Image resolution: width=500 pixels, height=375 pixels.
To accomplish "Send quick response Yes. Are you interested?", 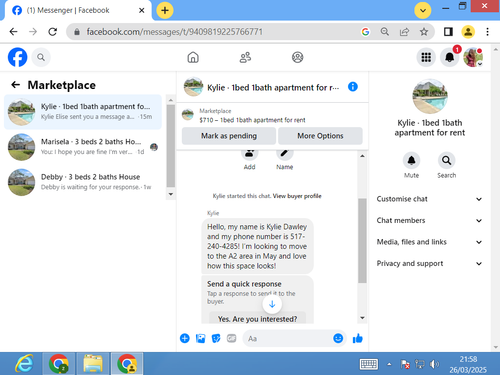I will click(257, 319).
